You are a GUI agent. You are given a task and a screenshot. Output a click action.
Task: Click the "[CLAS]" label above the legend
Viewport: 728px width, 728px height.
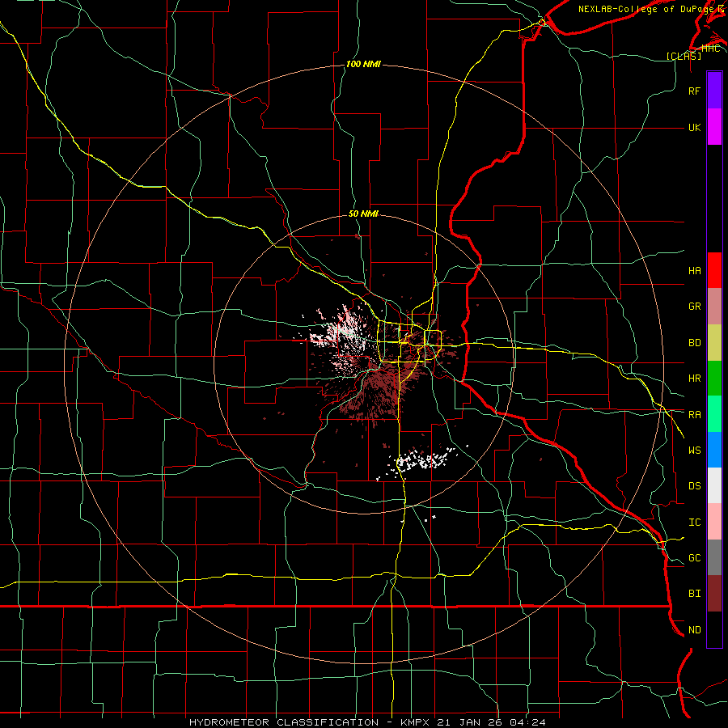tap(684, 56)
